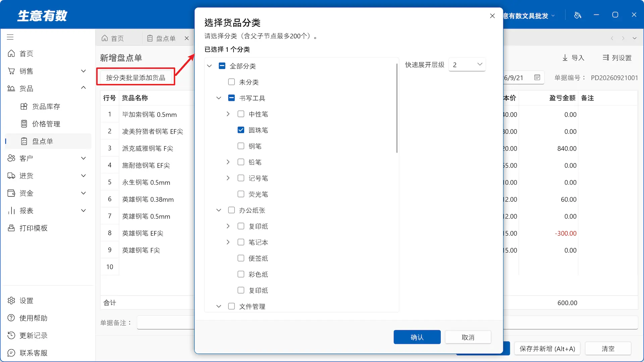The width and height of the screenshot is (644, 362).
Task: Open 设置 gear icon
Action: pyautogui.click(x=11, y=301)
